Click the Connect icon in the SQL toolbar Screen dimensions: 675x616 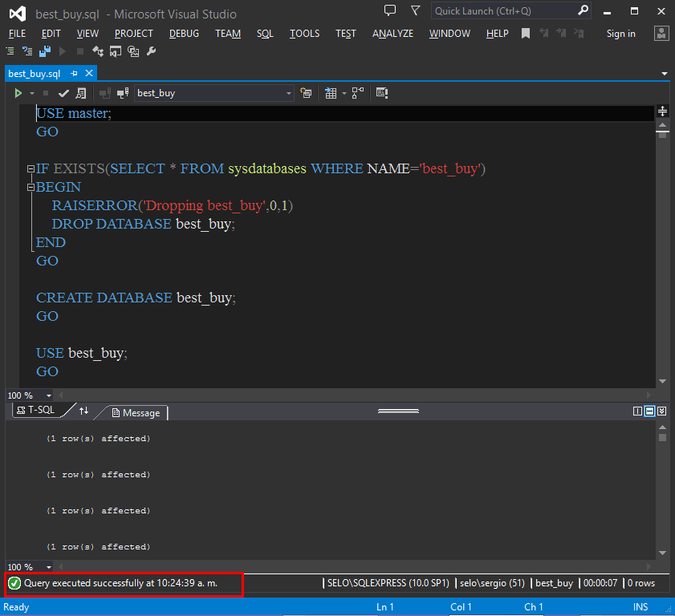pos(104,93)
